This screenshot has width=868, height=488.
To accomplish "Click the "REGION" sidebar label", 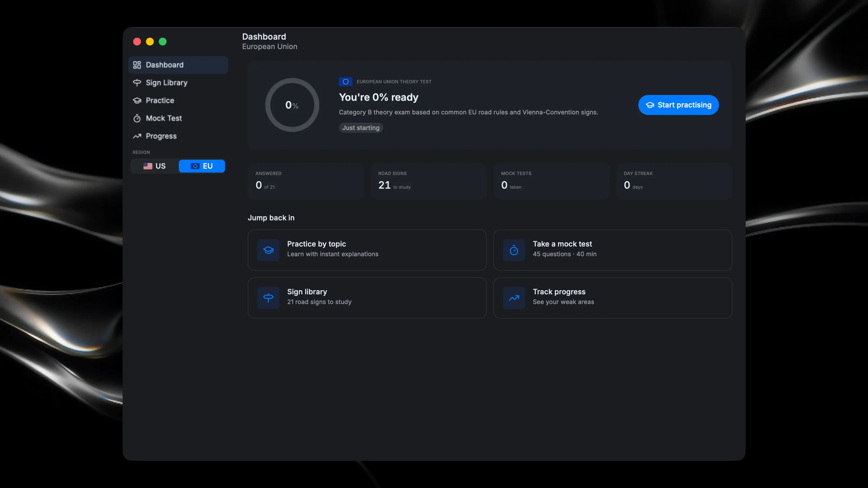I will pos(141,152).
